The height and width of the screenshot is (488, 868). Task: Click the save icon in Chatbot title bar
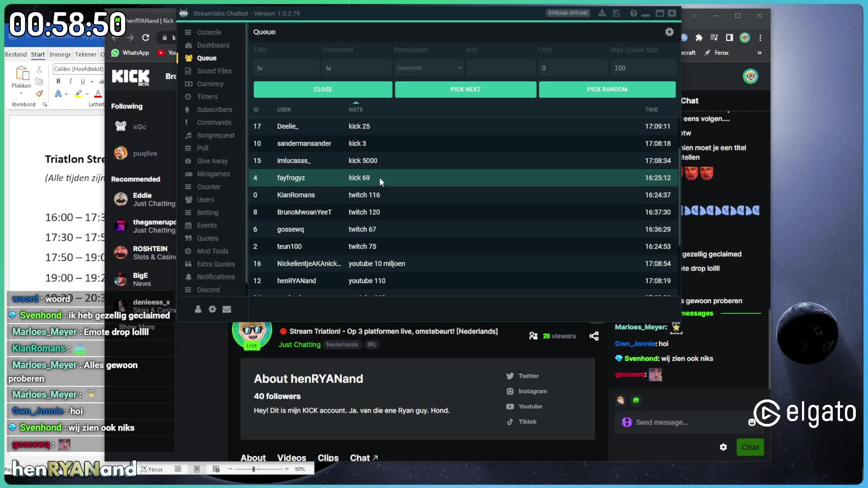tap(617, 13)
